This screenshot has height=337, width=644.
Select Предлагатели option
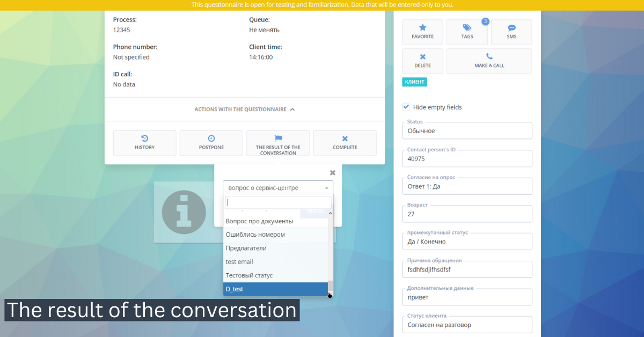point(275,248)
